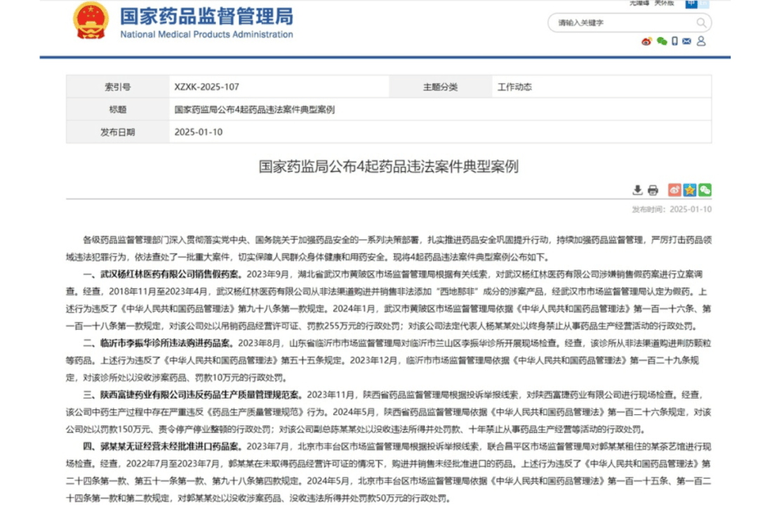Image resolution: width=758 pixels, height=532 pixels.
Task: Switch language to En English
Action: 703,4
